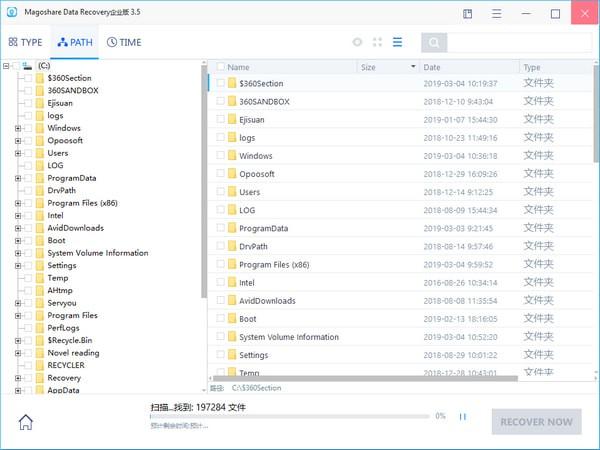Click Opoosoft folder icon in file list
The height and width of the screenshot is (450, 600).
click(232, 173)
